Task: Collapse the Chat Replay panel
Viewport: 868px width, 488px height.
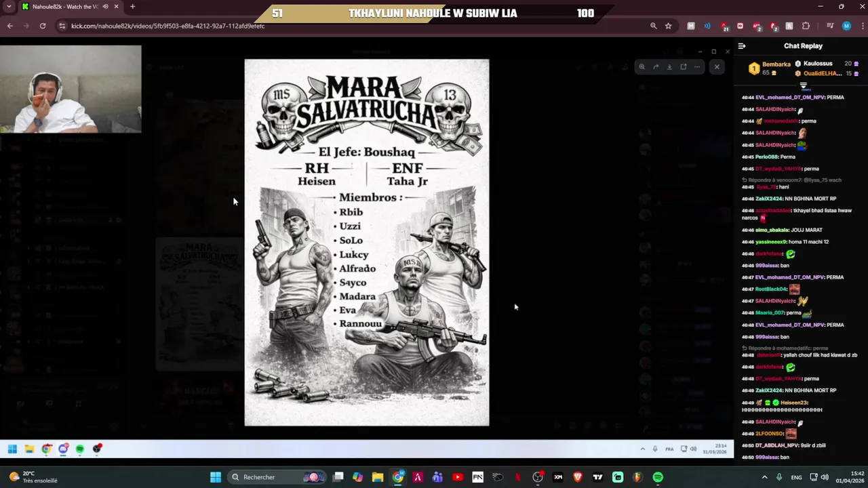Action: point(742,46)
